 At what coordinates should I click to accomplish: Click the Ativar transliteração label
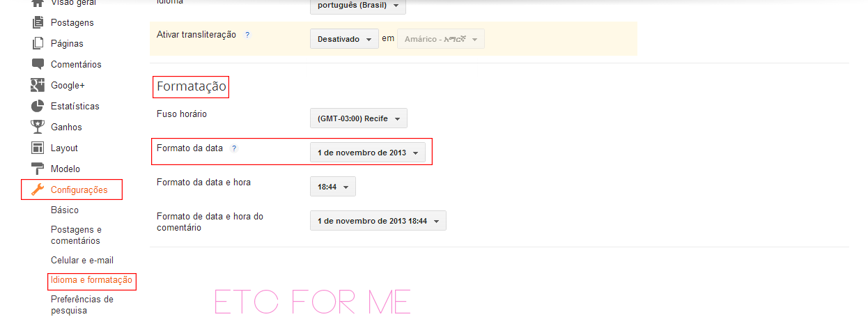click(196, 34)
